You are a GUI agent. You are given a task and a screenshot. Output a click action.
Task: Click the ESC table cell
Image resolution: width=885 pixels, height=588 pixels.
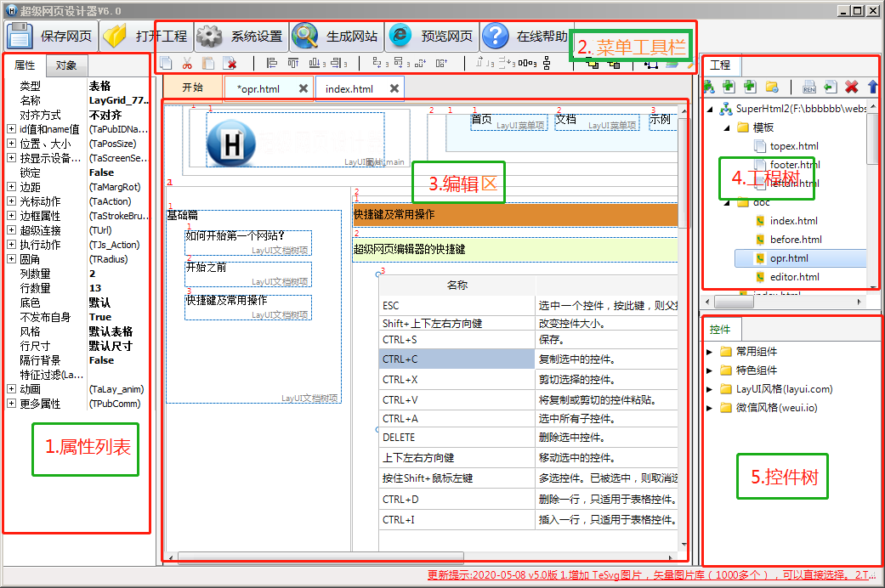pyautogui.click(x=457, y=305)
